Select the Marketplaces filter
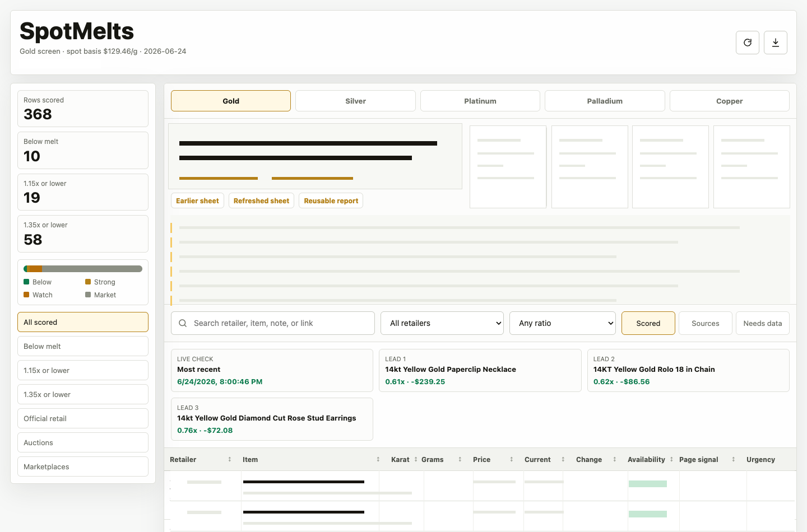This screenshot has width=807, height=532. [x=83, y=466]
